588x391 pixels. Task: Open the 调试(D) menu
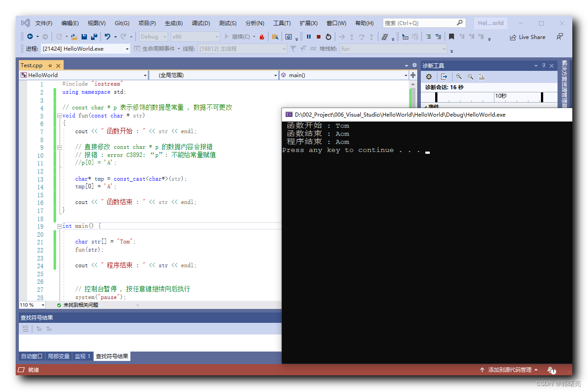click(201, 23)
